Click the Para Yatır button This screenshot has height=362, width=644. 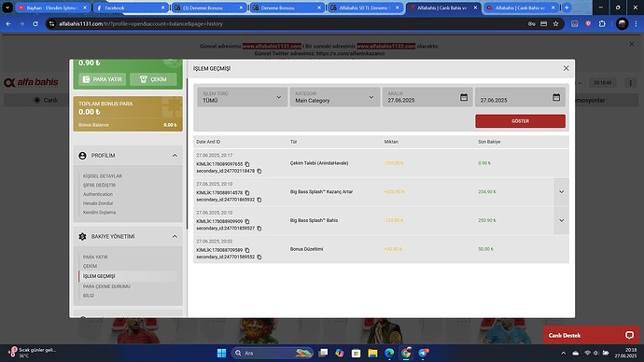(103, 79)
